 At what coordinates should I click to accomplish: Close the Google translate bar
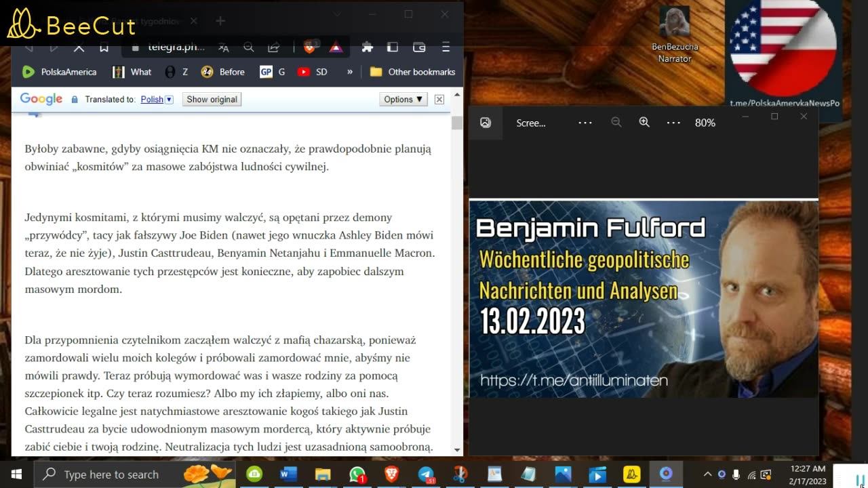pyautogui.click(x=439, y=99)
